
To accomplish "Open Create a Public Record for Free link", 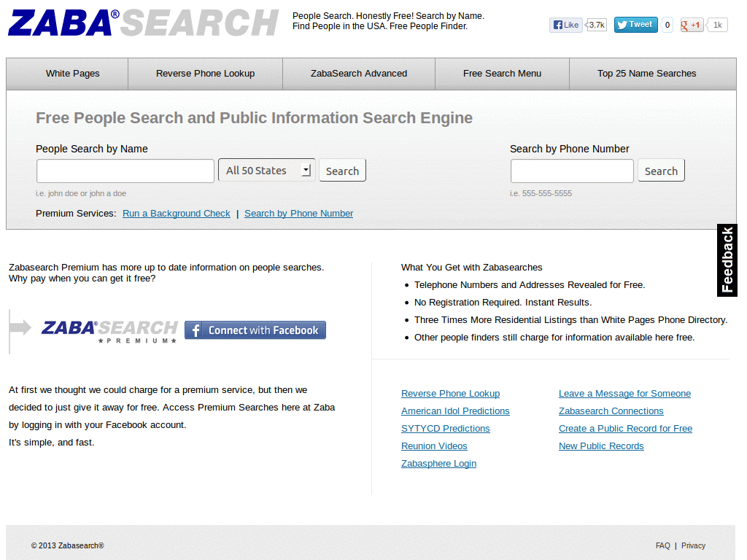I will pyautogui.click(x=625, y=429).
